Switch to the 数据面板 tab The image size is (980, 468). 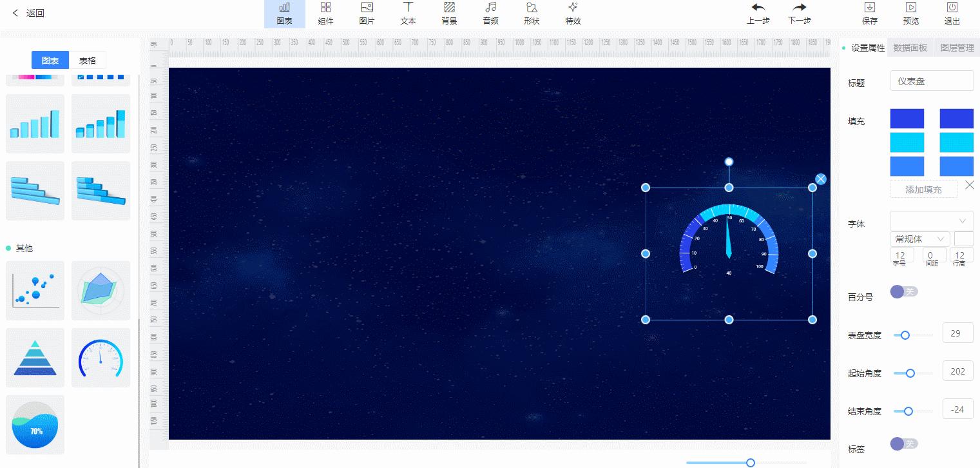(x=910, y=48)
